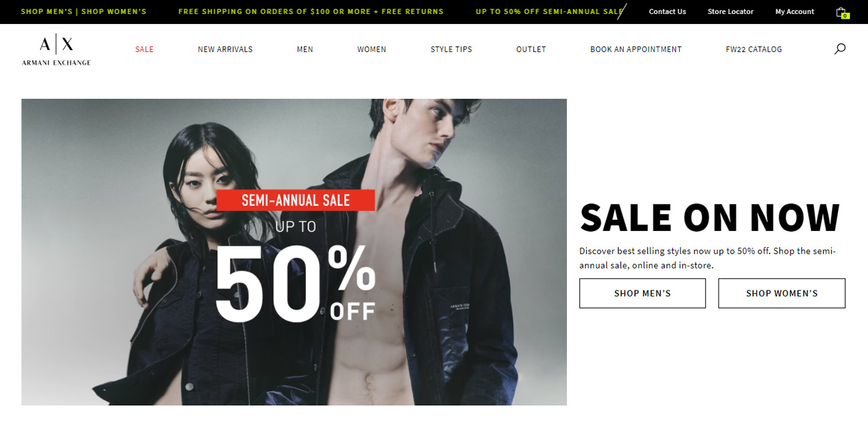Go to the Outlet section
868x430 pixels.
531,49
